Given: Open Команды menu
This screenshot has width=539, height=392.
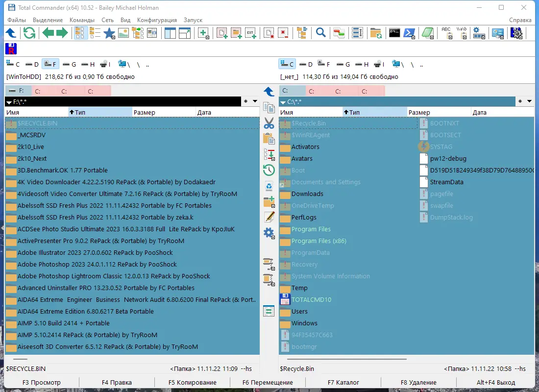Looking at the screenshot, I should (x=82, y=20).
